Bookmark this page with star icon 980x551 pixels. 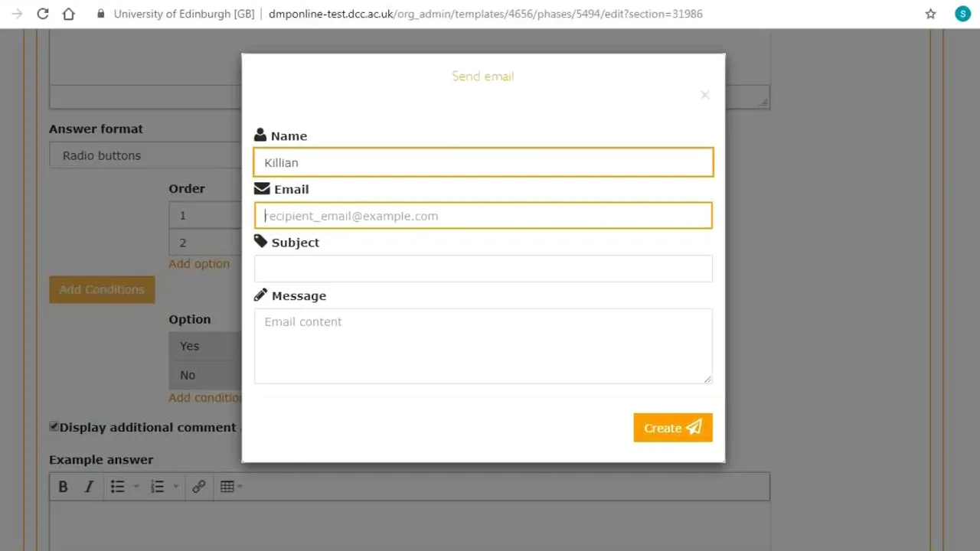[930, 14]
